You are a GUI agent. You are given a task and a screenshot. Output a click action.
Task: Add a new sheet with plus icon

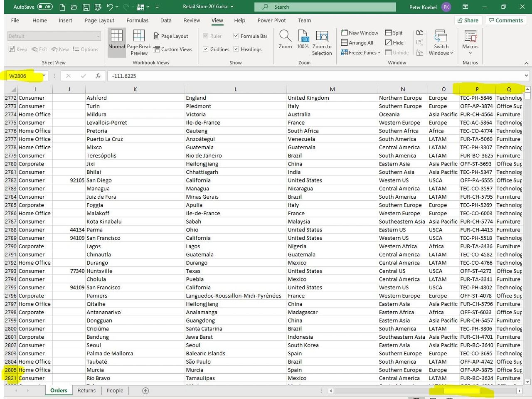pos(145,391)
